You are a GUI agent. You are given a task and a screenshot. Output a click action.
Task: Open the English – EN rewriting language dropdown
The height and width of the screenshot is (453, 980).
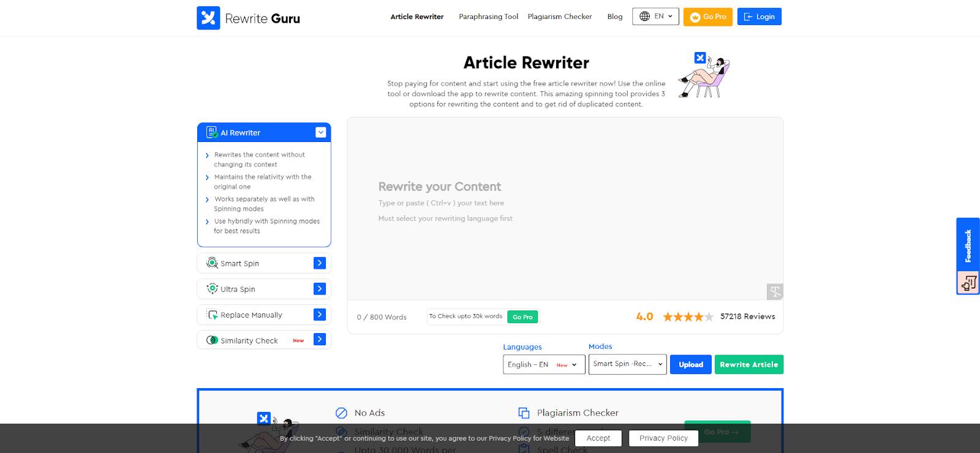tap(544, 364)
